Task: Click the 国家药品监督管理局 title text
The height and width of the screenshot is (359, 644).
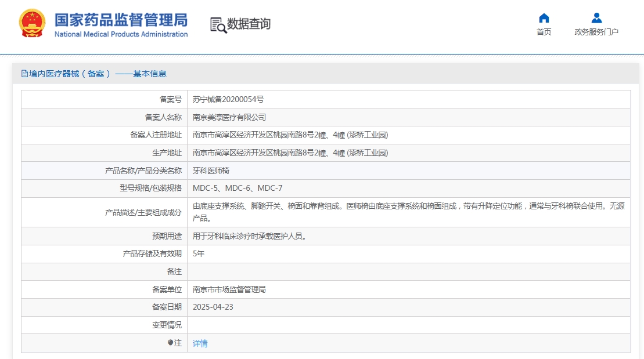Action: pyautogui.click(x=121, y=20)
